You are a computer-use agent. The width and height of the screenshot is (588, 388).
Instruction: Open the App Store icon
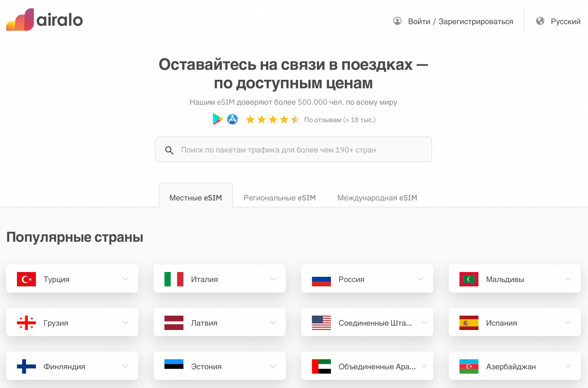pos(232,119)
